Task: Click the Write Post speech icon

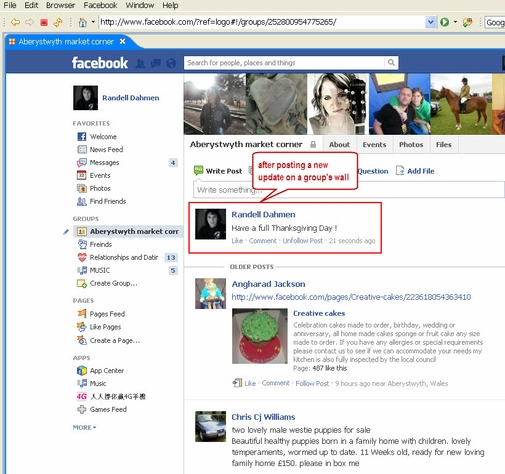Action: point(198,171)
